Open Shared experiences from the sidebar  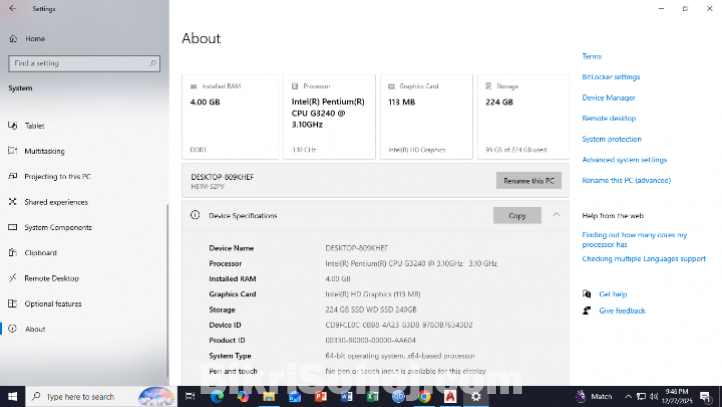pyautogui.click(x=55, y=202)
